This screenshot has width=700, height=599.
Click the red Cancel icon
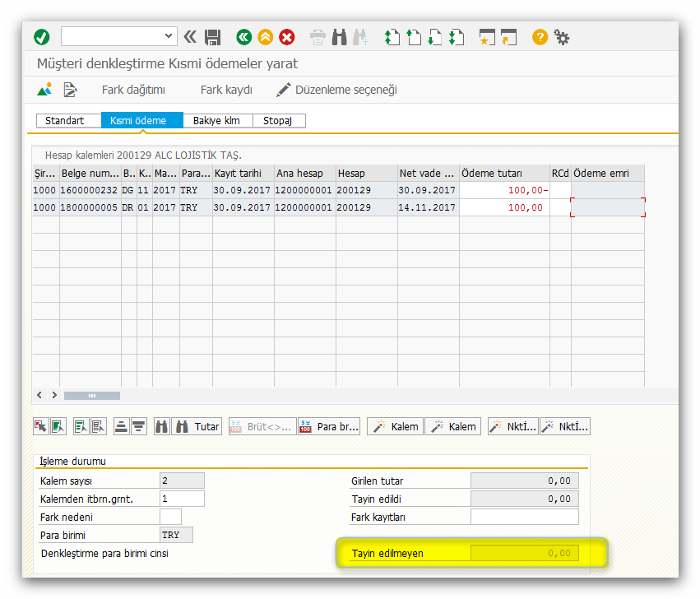pyautogui.click(x=286, y=37)
